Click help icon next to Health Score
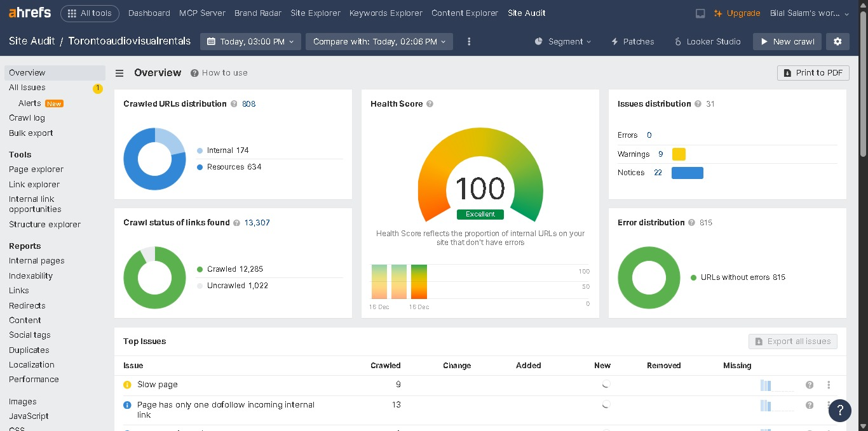The height and width of the screenshot is (431, 868). click(430, 104)
